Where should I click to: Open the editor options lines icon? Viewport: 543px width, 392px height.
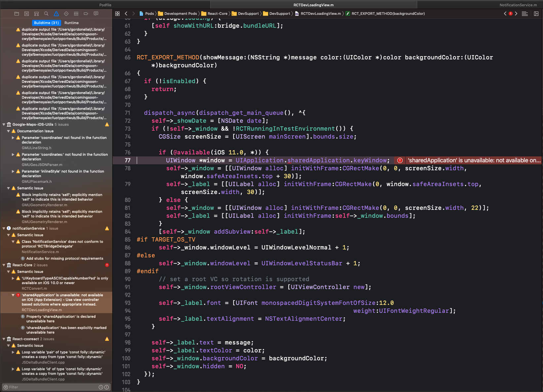(x=525, y=14)
